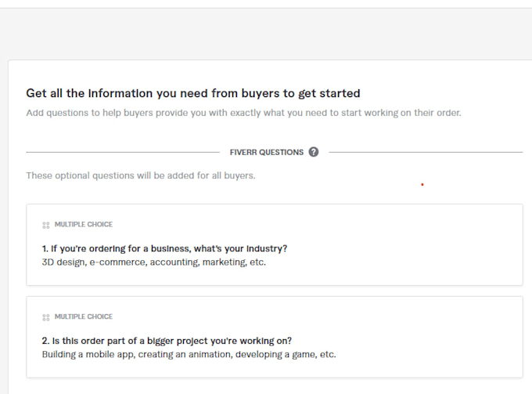This screenshot has height=394, width=532.
Task: Click the multiple choice grid icon in question 2
Action: (46, 317)
